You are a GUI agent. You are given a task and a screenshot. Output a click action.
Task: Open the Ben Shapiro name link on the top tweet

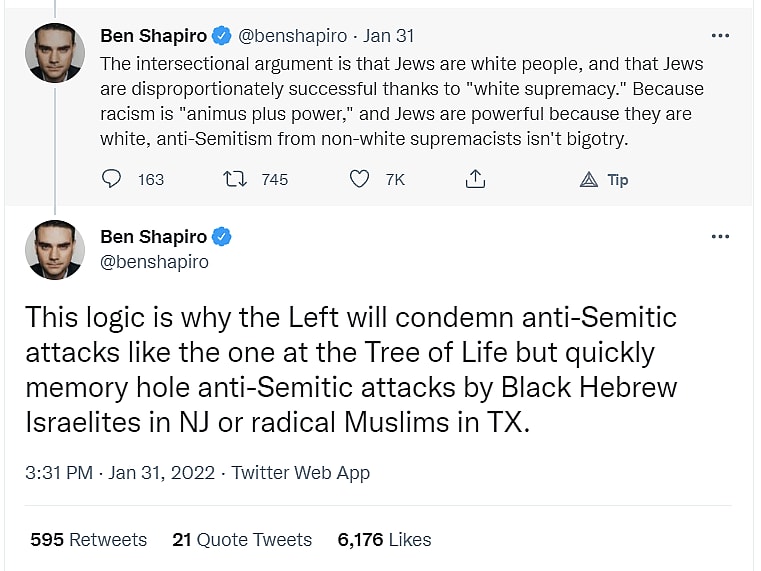coord(153,36)
